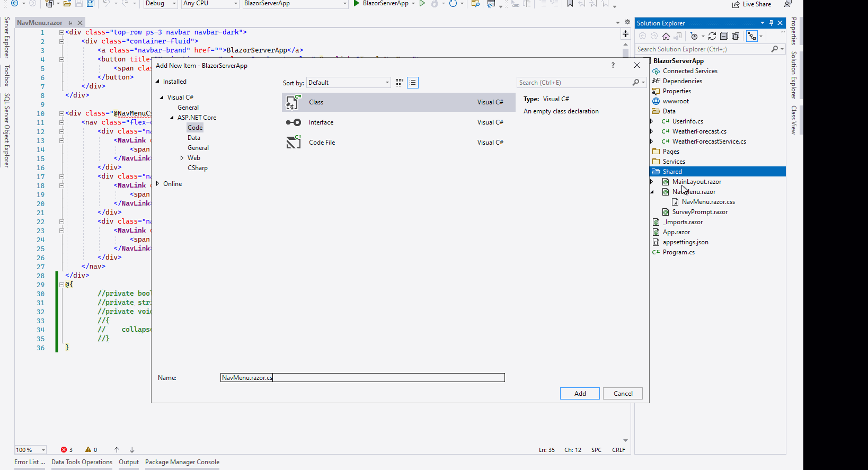
Task: Expand the Web tree node
Action: click(182, 158)
